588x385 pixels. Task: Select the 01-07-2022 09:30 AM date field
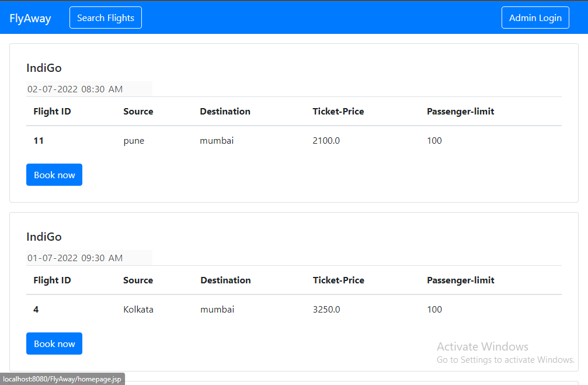[x=89, y=258]
